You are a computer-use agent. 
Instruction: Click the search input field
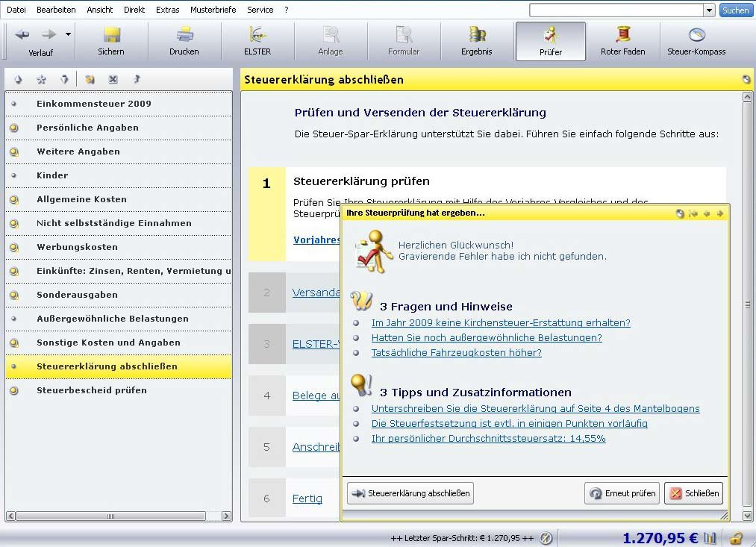point(616,10)
